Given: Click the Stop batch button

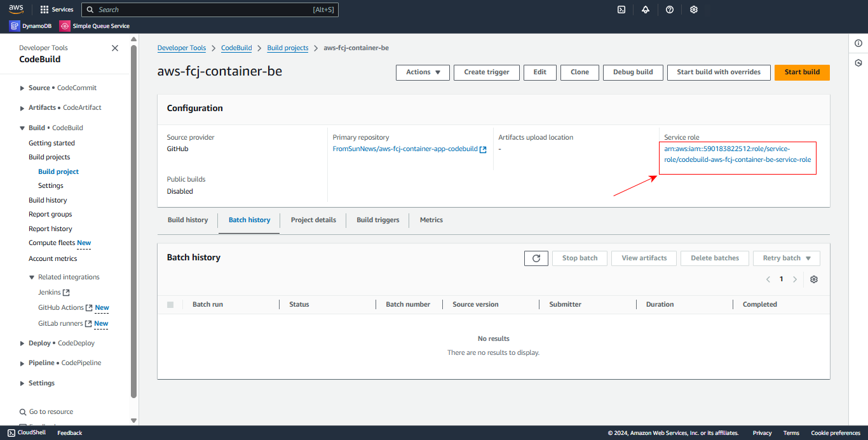Looking at the screenshot, I should pyautogui.click(x=580, y=258).
